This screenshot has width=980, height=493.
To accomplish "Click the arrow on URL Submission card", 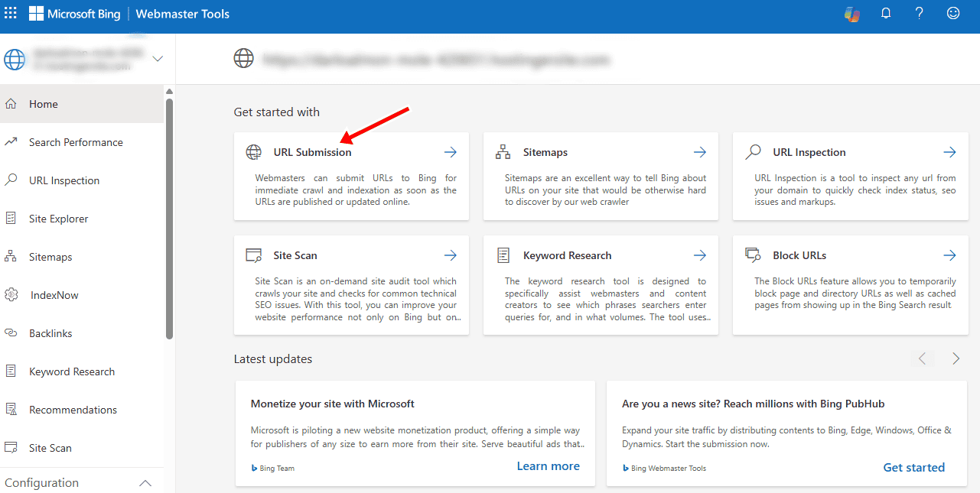I will (451, 152).
